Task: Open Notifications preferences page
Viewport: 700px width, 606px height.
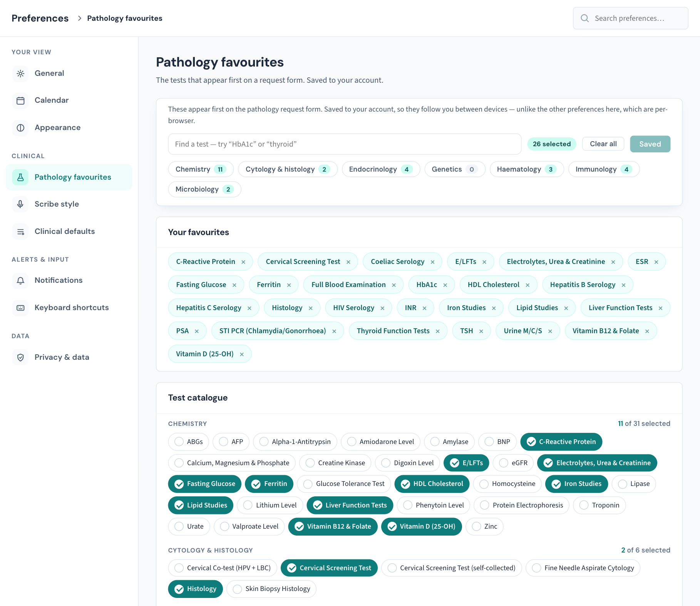Action: (x=69, y=280)
